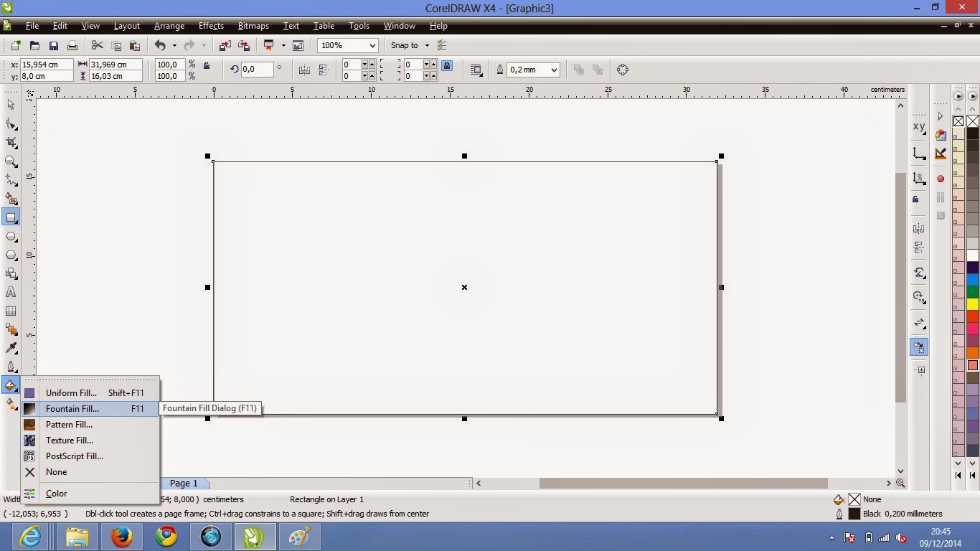Click the x position field

click(x=46, y=65)
